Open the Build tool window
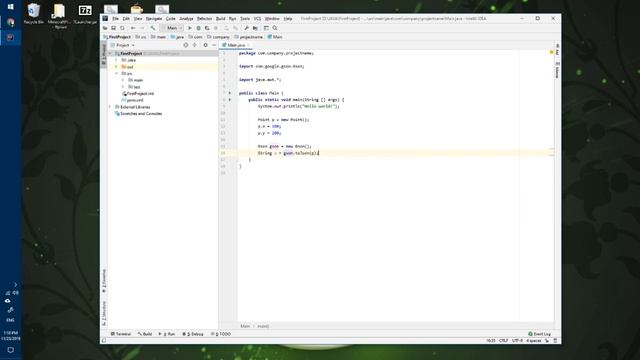Image resolution: width=640 pixels, height=360 pixels. (145, 334)
